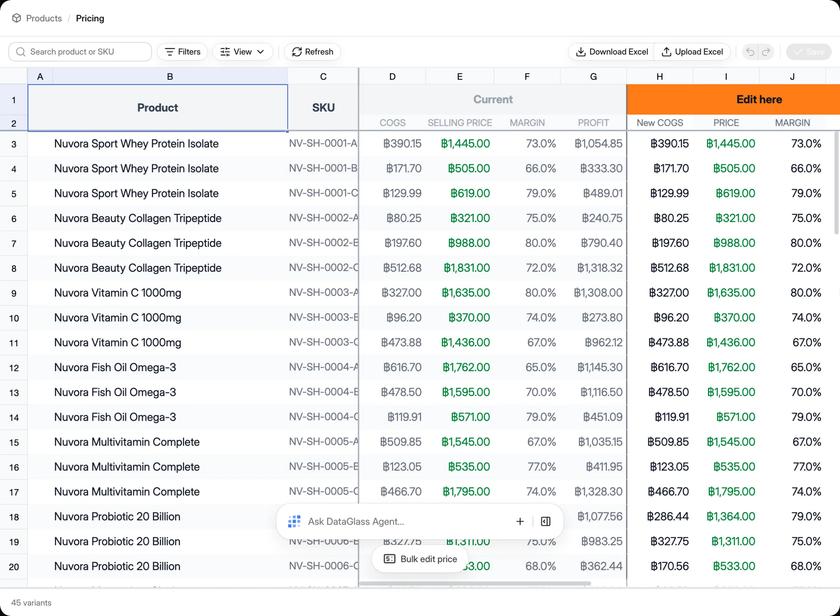This screenshot has height=616, width=840.
Task: Select column A header
Action: tap(40, 77)
